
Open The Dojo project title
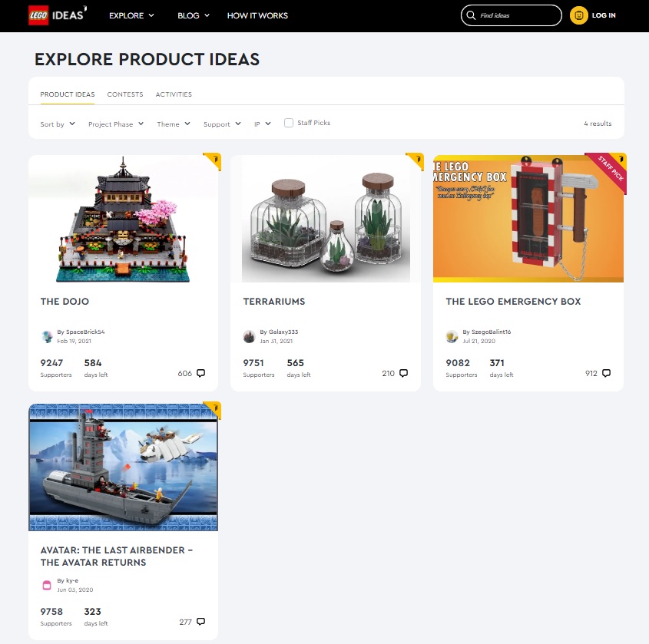coord(65,302)
